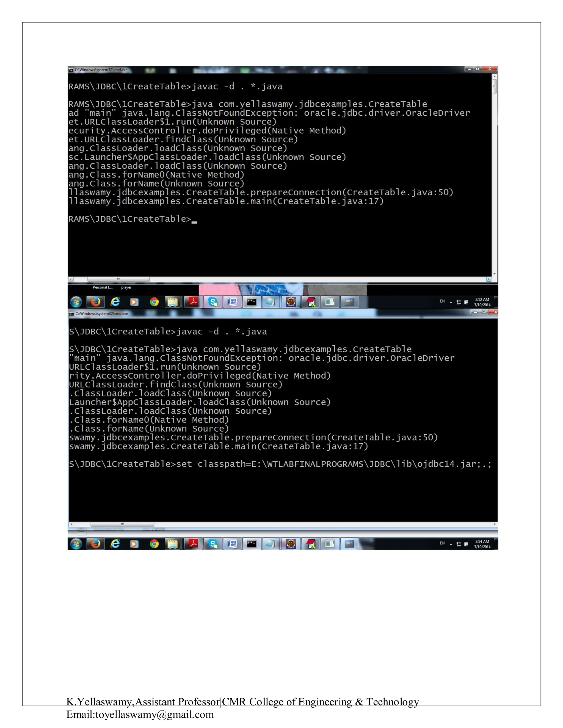Click the Start orb in the 2:14 AM taskbar
The height and width of the screenshot is (728, 563).
(x=76, y=544)
